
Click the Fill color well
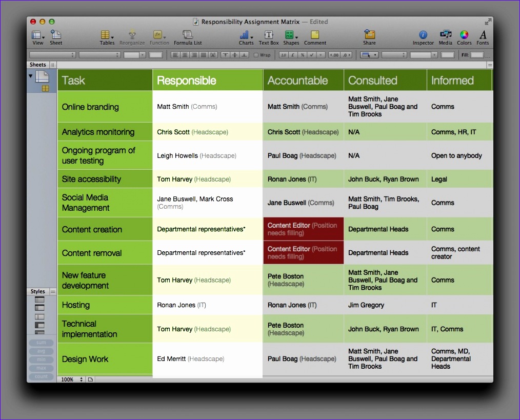tap(477, 55)
